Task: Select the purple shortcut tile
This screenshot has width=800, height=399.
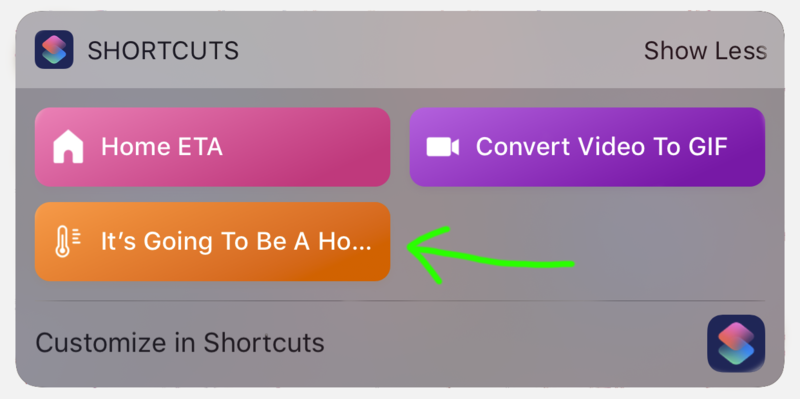Action: (587, 147)
